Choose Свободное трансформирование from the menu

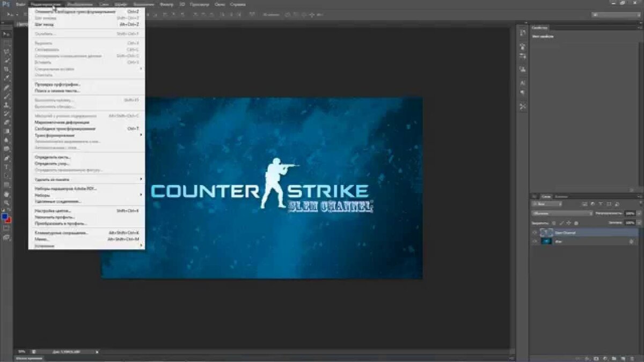tap(86, 129)
